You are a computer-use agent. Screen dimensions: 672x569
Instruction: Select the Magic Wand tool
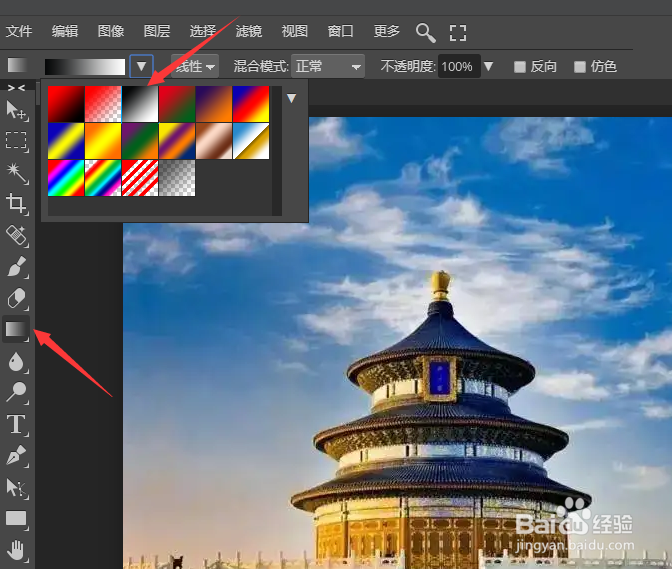(16, 173)
